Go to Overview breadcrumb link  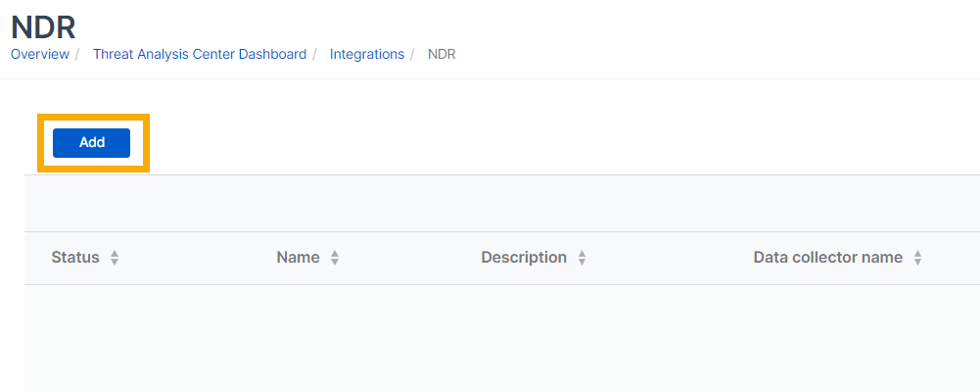pos(40,54)
